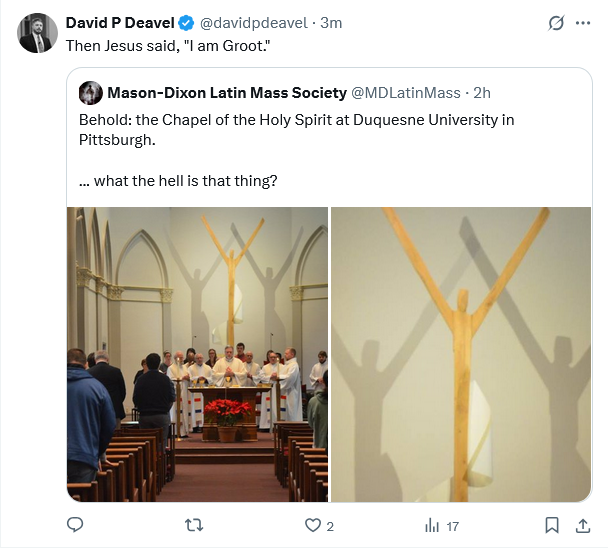This screenshot has width=608, height=548.
Task: Open the three-dot more options menu
Action: (x=583, y=23)
